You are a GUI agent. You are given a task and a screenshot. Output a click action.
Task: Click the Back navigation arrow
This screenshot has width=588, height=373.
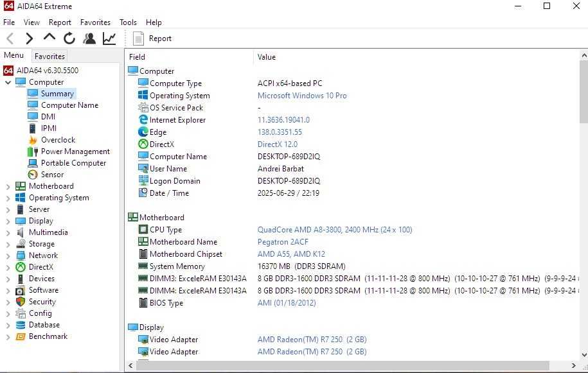(x=10, y=39)
